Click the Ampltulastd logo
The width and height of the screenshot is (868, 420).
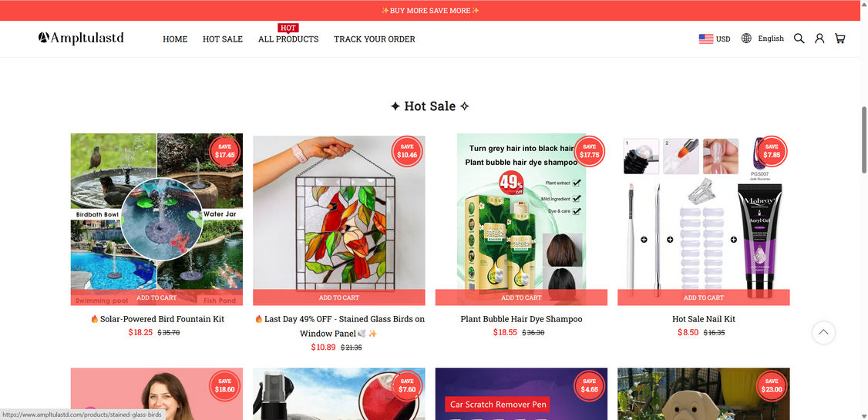[81, 38]
